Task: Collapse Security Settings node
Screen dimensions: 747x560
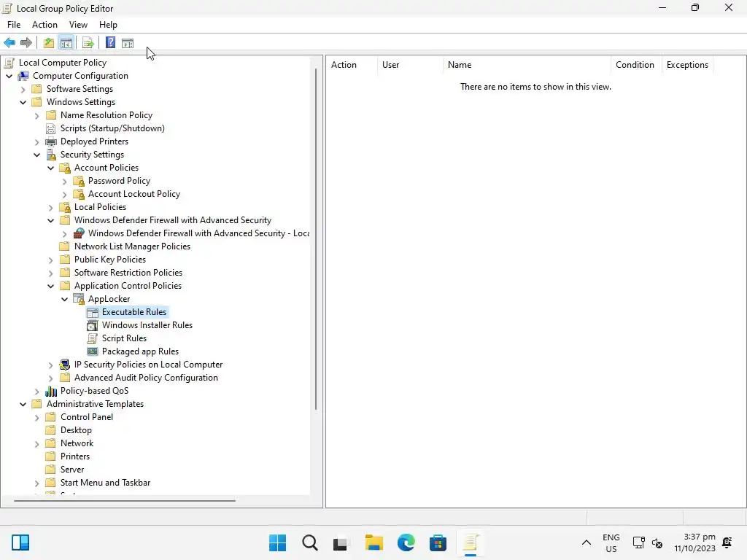Action: pos(36,155)
